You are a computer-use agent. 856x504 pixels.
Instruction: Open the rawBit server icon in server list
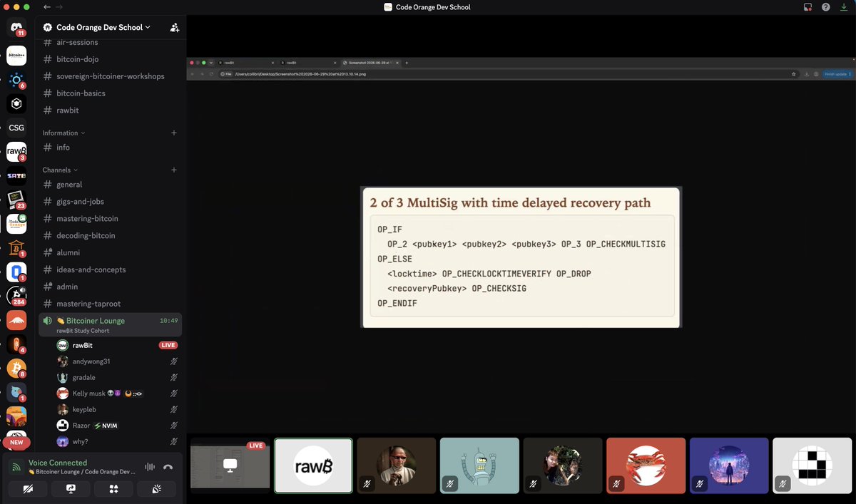point(16,152)
